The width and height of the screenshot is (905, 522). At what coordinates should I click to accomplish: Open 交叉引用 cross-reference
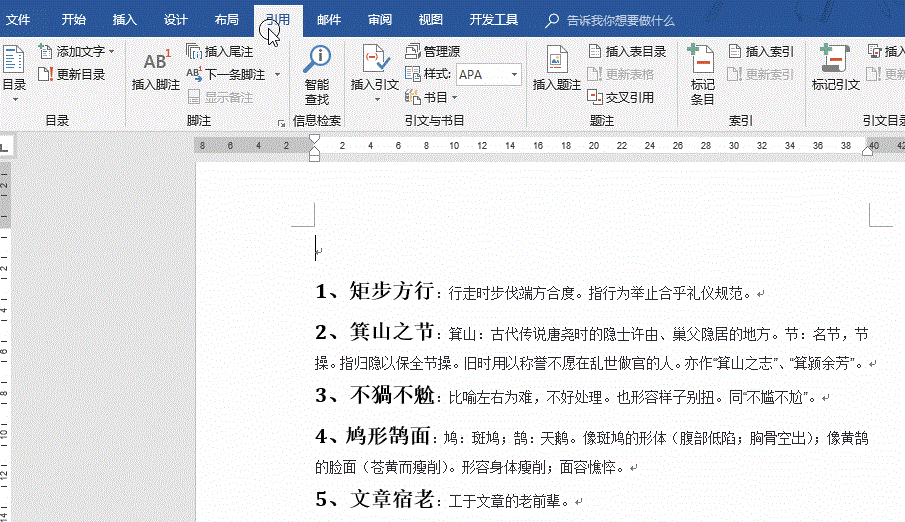click(x=620, y=97)
